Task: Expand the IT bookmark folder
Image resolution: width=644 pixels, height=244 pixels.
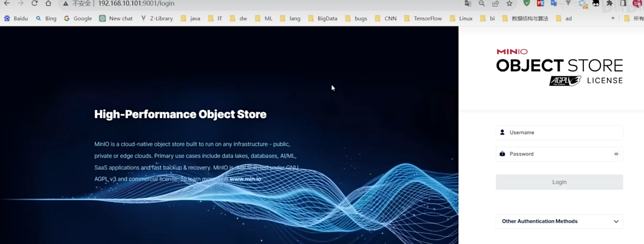Action: (x=215, y=18)
